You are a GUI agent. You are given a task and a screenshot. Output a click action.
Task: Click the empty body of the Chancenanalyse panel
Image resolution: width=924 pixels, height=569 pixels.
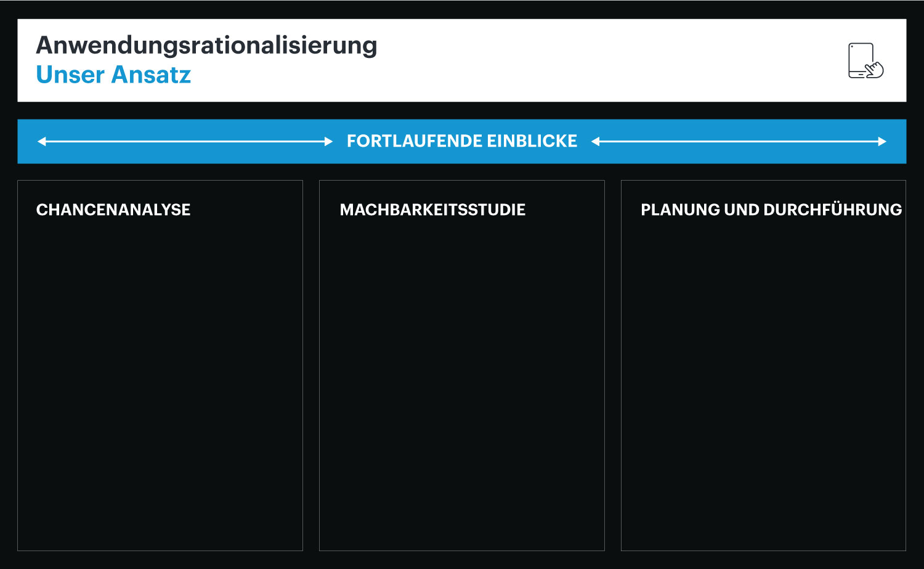pos(160,382)
